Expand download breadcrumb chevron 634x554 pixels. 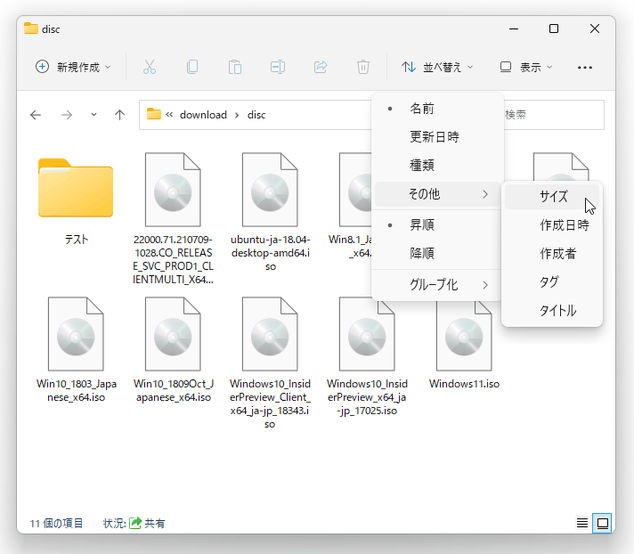coord(237,115)
